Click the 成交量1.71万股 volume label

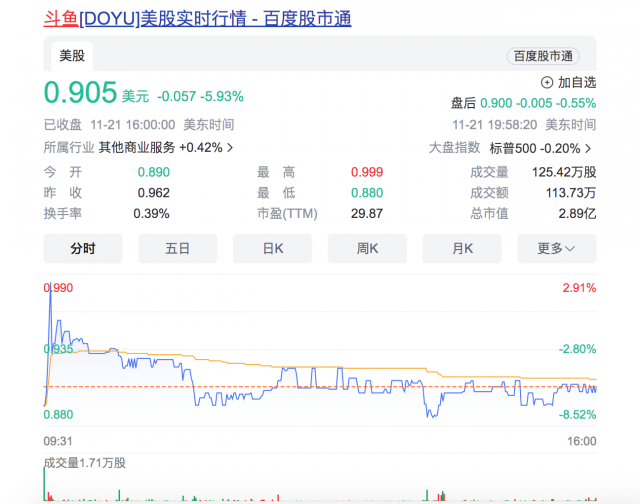pyautogui.click(x=84, y=463)
